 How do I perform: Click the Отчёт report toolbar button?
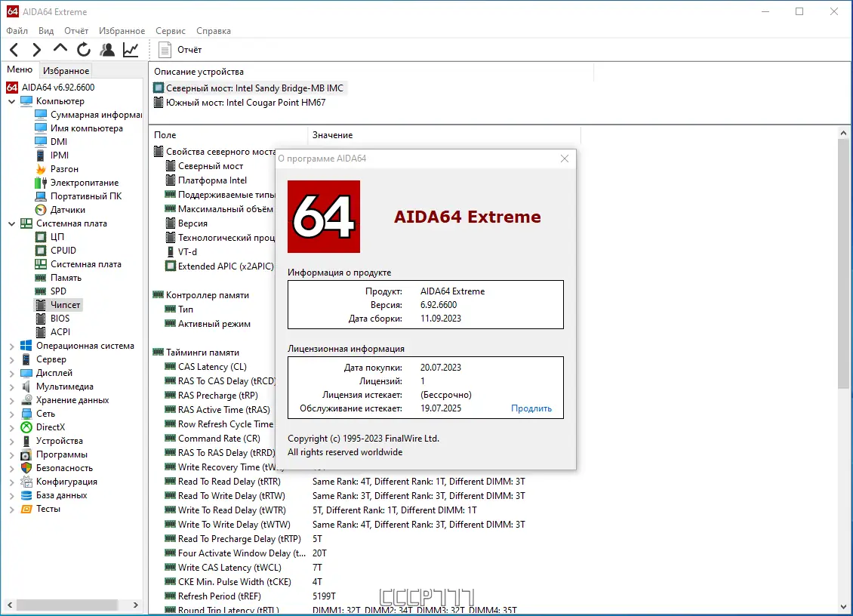pos(180,50)
